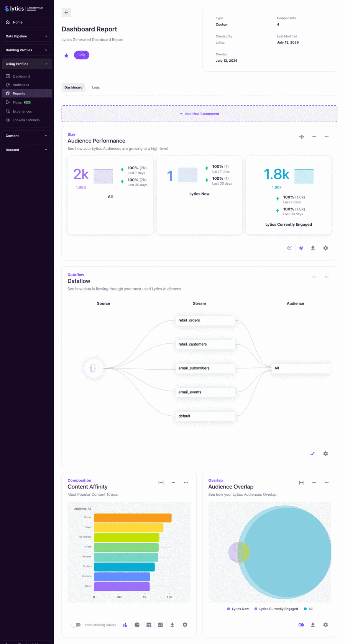Select the email_subscribers stream
Screen dimensions: 345x644
tap(205, 368)
